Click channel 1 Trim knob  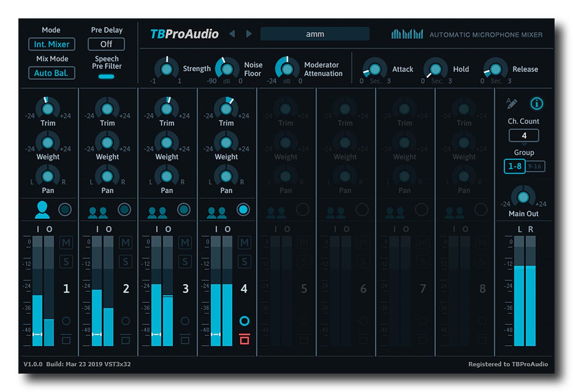[47, 109]
